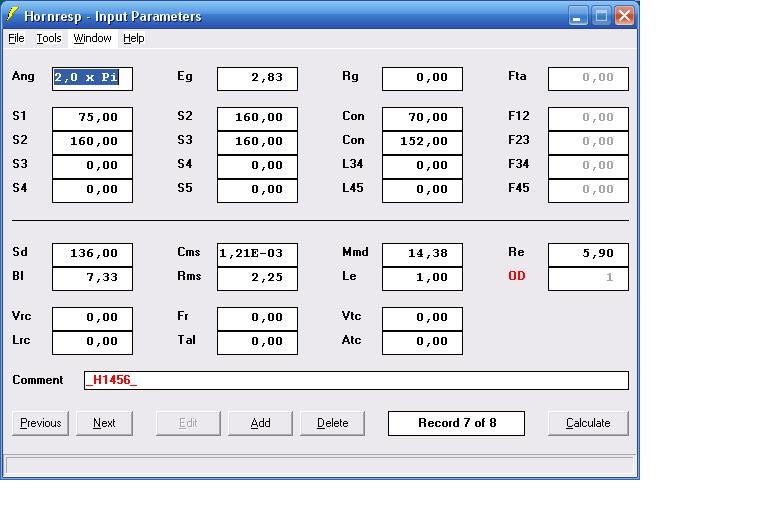The width and height of the screenshot is (775, 529).
Task: Go to the Previous record
Action: [x=41, y=423]
